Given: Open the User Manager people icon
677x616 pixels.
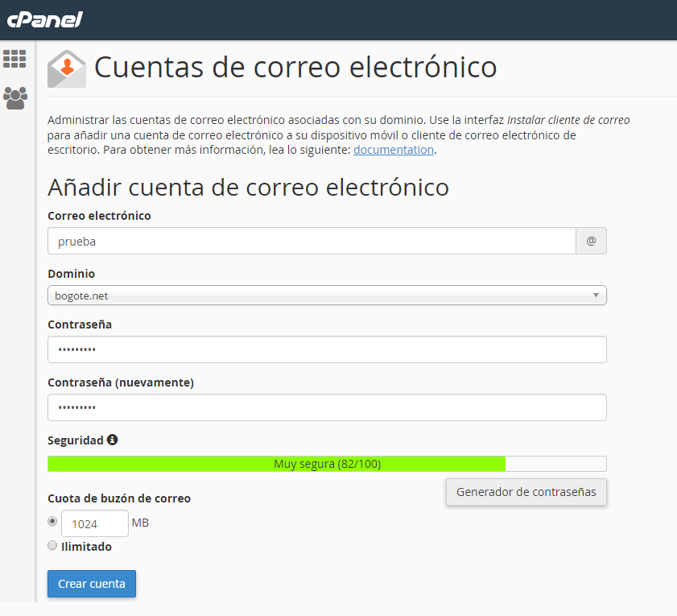Looking at the screenshot, I should coord(14,97).
